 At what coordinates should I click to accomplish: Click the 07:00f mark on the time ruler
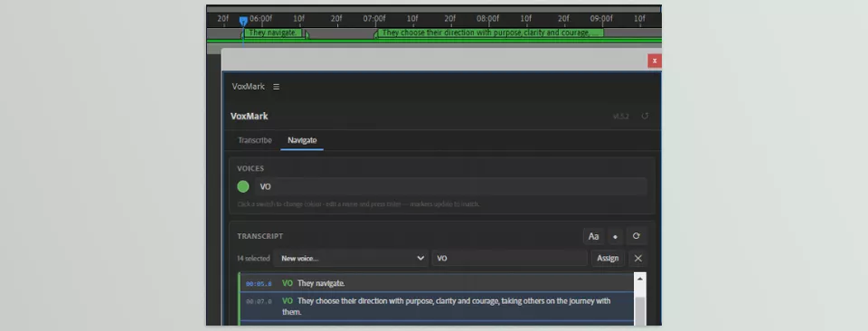[x=374, y=19]
